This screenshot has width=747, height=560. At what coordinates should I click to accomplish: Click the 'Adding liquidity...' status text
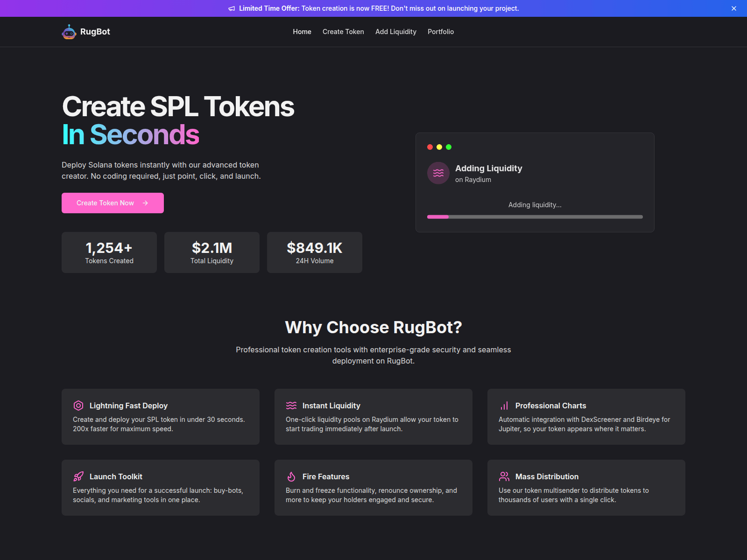(535, 205)
